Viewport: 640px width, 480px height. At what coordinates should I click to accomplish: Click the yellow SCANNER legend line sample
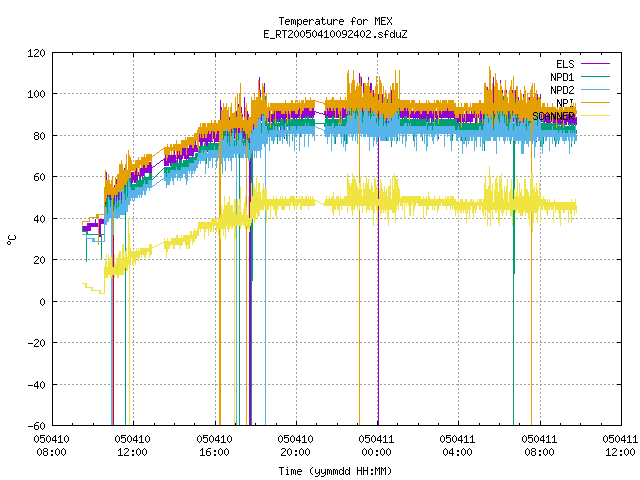click(x=595, y=116)
